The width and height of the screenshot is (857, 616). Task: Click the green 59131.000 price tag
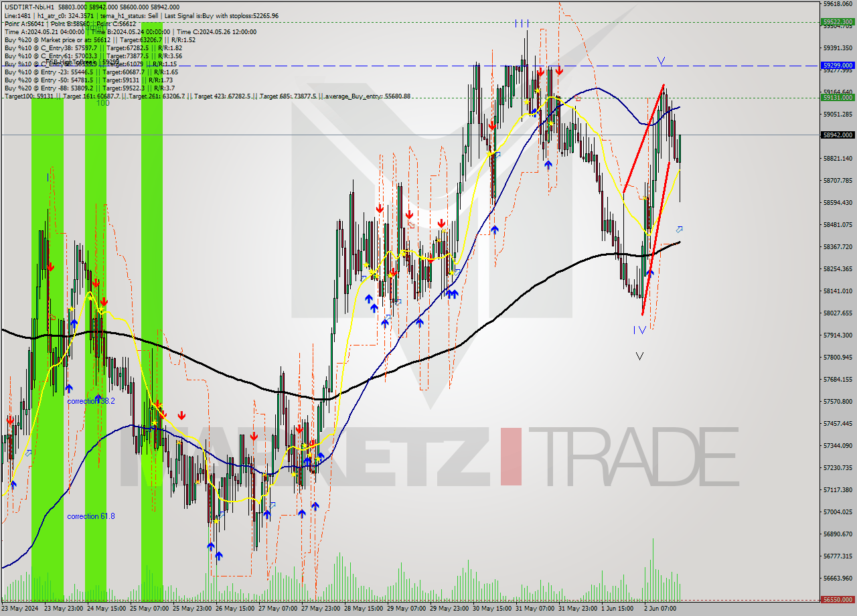coord(837,97)
